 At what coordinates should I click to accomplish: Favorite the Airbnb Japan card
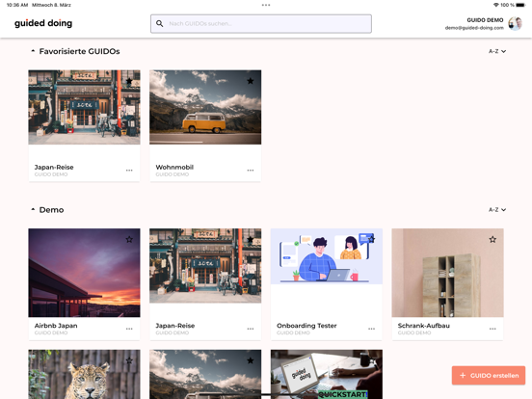129,240
